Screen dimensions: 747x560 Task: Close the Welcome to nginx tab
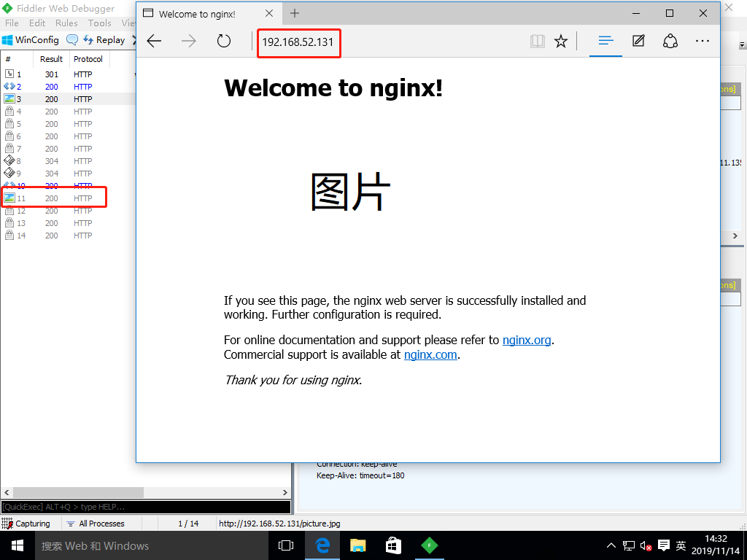click(x=269, y=13)
